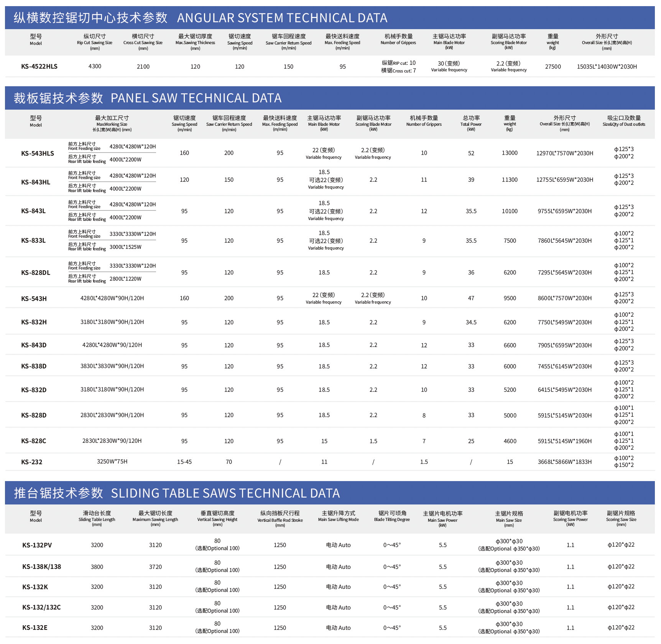
Task: Select the KS-828DL model label
Action: [36, 273]
